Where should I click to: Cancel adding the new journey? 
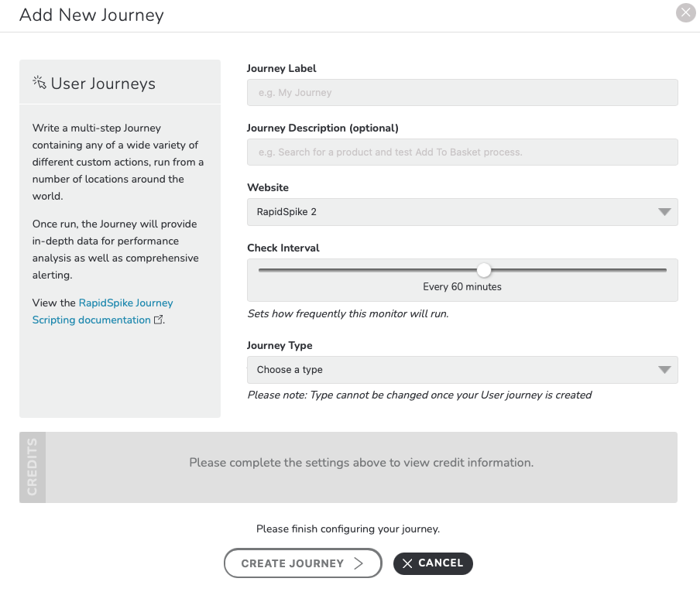[x=433, y=563]
